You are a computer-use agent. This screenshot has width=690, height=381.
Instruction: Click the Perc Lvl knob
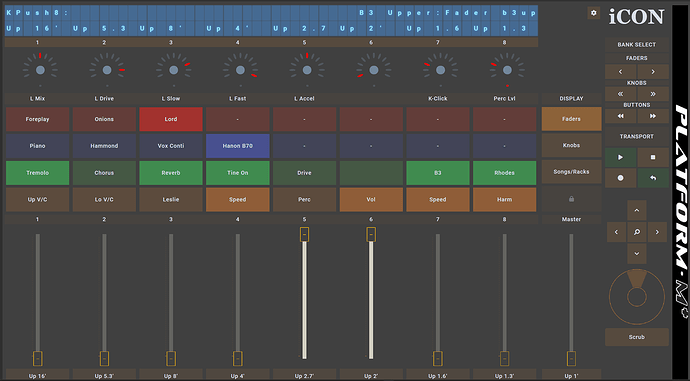(x=507, y=70)
